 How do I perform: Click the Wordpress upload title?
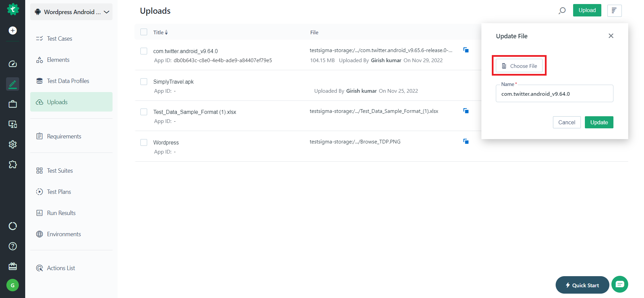[166, 142]
